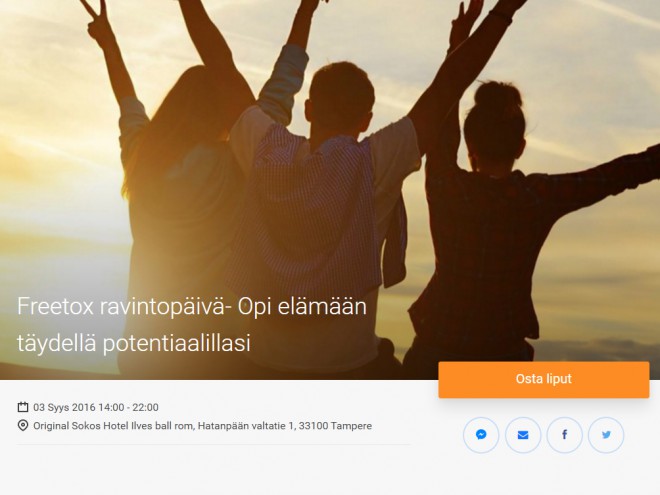
Task: Click the street address Hatanpään valtatie 1
Action: click(x=247, y=426)
